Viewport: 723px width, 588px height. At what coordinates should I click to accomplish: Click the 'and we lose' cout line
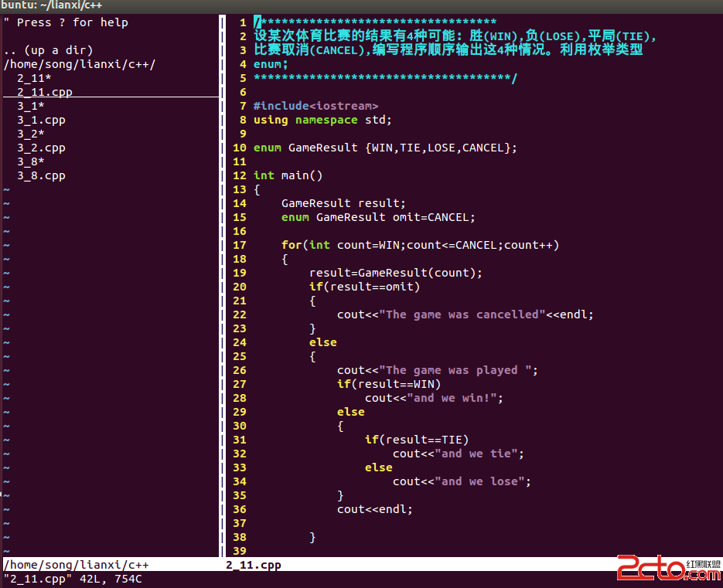point(462,481)
